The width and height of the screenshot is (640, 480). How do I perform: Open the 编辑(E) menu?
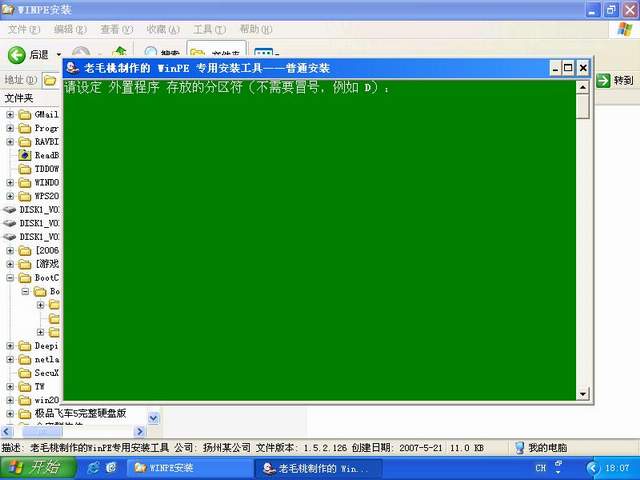click(x=70, y=29)
